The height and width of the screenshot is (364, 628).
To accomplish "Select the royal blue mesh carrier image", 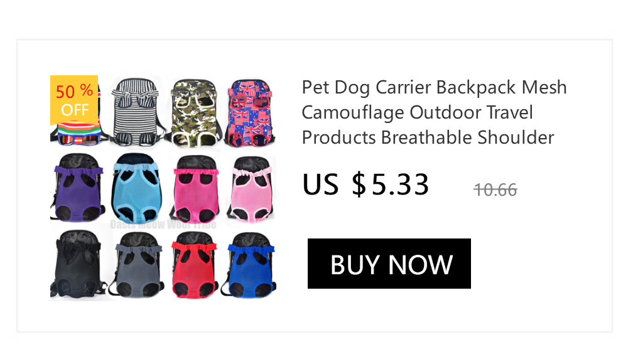I will pos(249,265).
